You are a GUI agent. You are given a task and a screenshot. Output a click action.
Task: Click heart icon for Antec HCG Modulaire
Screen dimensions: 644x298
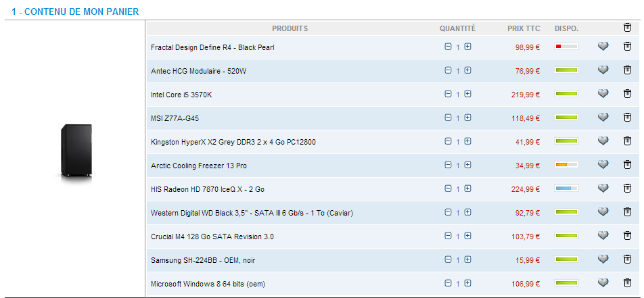pos(603,70)
